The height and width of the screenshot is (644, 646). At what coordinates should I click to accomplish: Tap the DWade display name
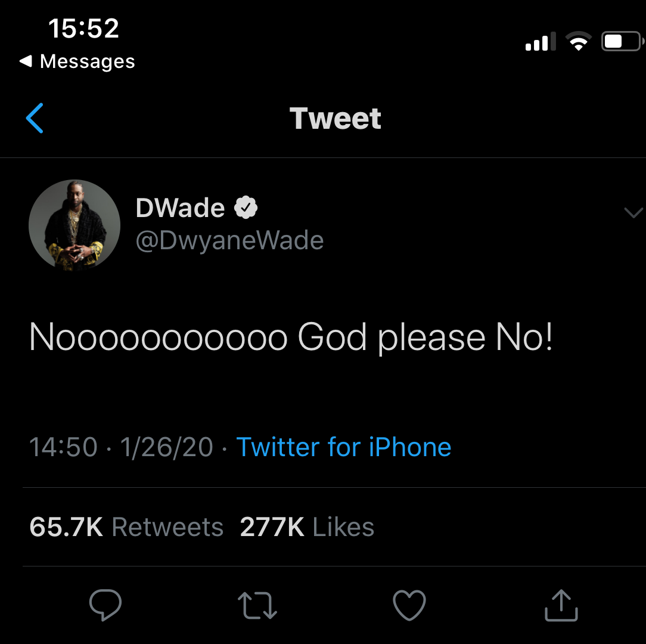180,208
